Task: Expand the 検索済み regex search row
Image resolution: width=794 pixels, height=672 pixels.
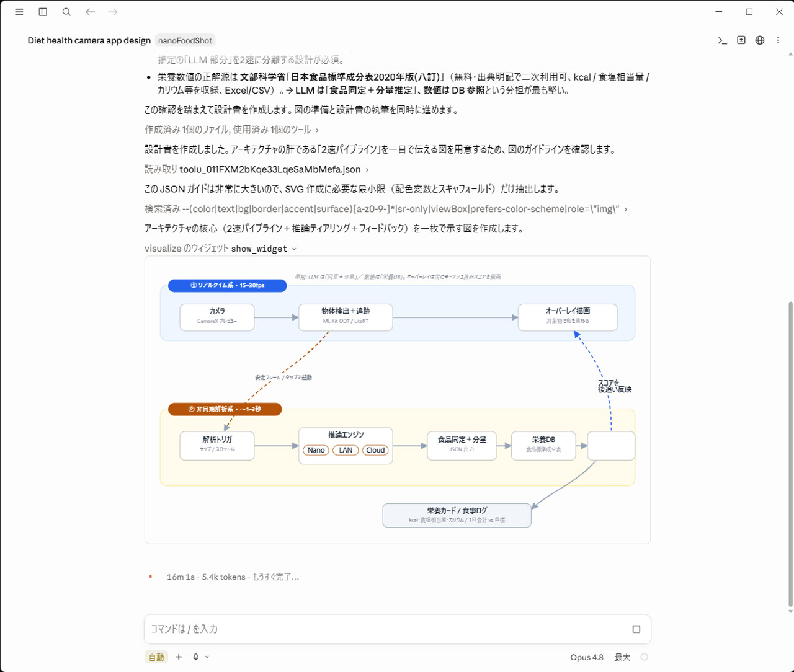Action: pyautogui.click(x=386, y=209)
